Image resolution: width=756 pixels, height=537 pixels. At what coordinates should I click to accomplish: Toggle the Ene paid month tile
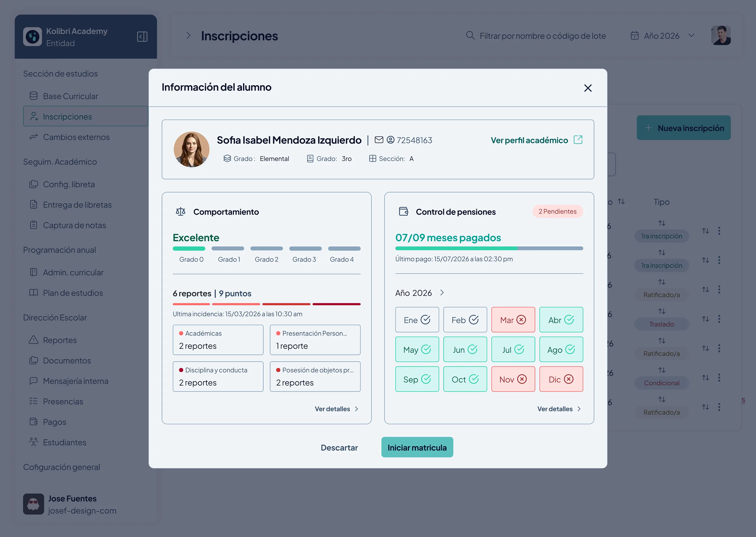click(x=417, y=320)
